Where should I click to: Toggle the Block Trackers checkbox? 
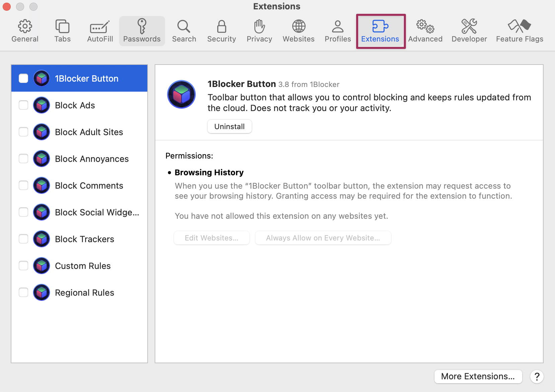(x=23, y=239)
